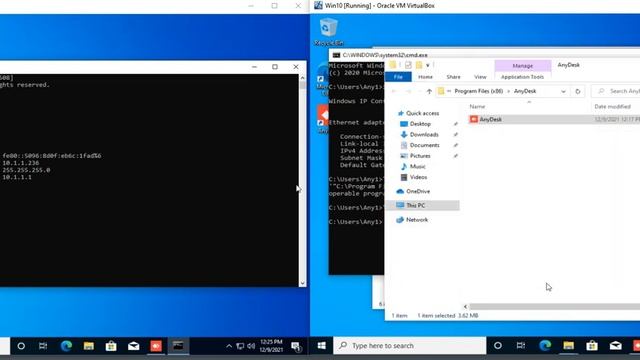Open AnyDesk from the left taskbar
Screen dimensions: 640x360
[156, 346]
